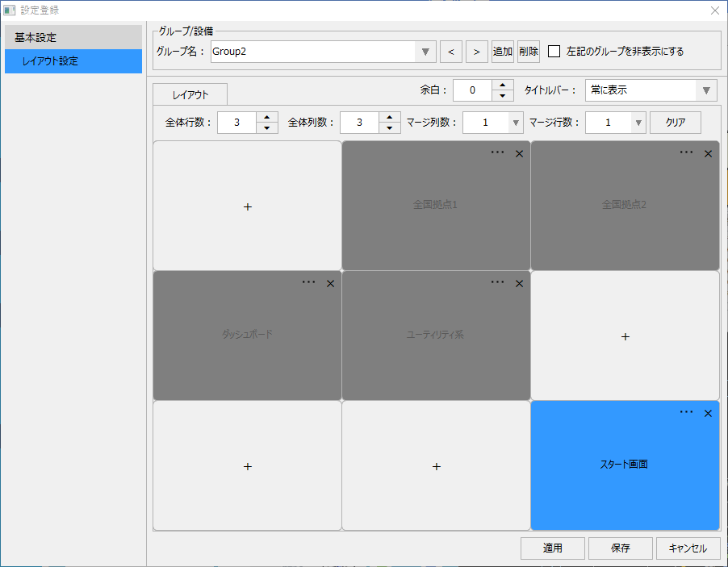Open the タイトルバー display dropdown
This screenshot has height=567, width=728.
coord(706,90)
